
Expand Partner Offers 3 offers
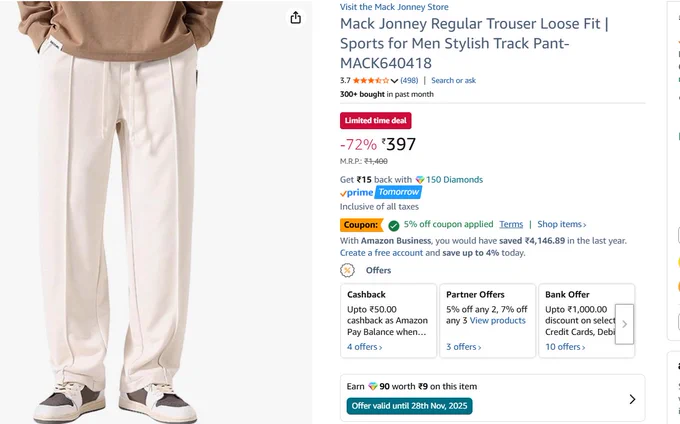[x=463, y=347]
